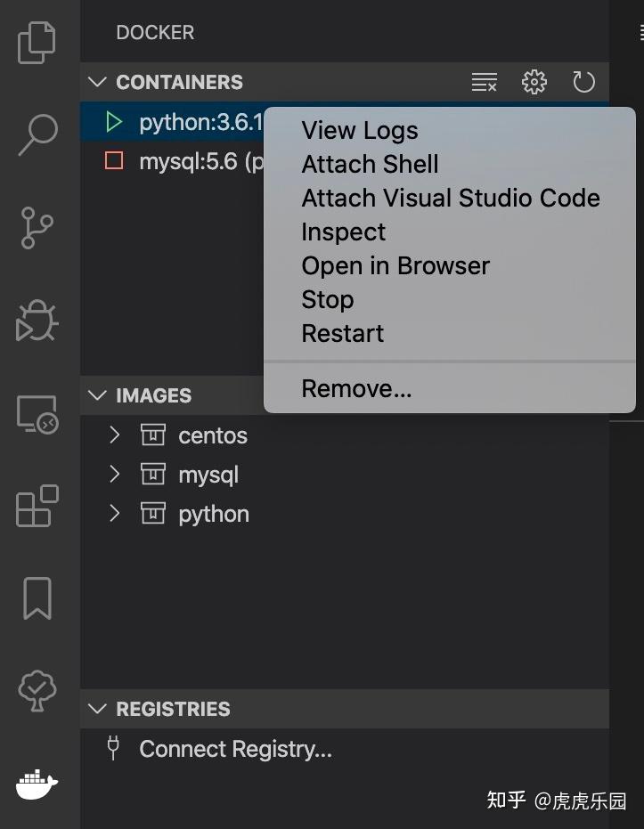Open the Source Control view
The image size is (644, 829).
[x=37, y=227]
